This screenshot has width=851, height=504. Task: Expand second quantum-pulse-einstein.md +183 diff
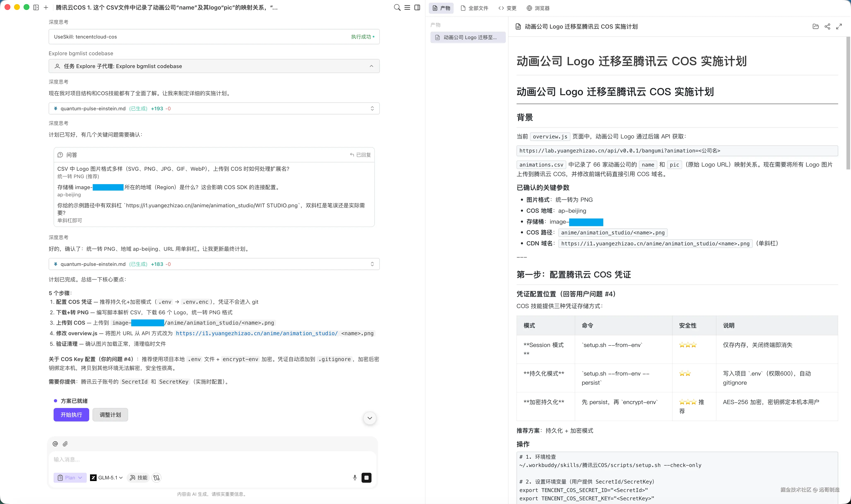[372, 264]
